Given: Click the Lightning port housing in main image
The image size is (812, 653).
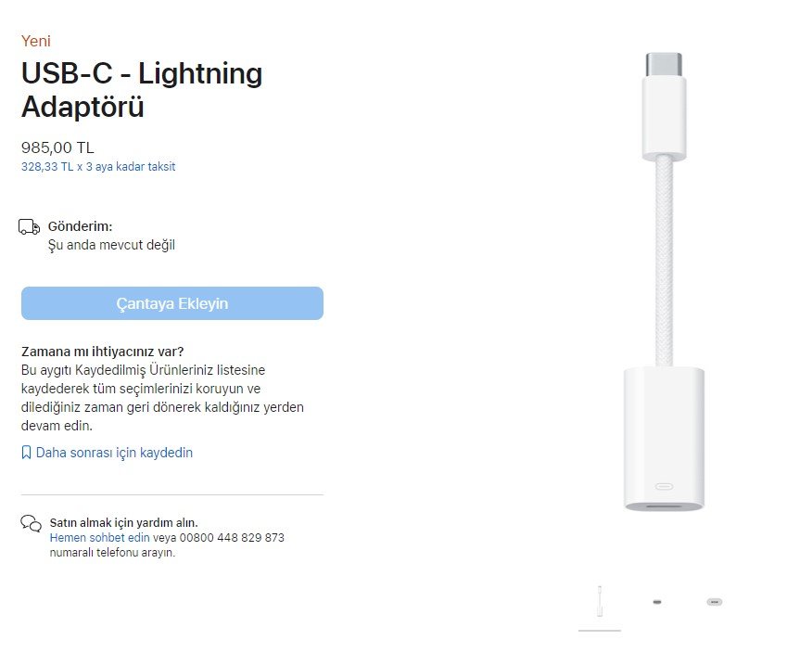Looking at the screenshot, I should pos(663,439).
